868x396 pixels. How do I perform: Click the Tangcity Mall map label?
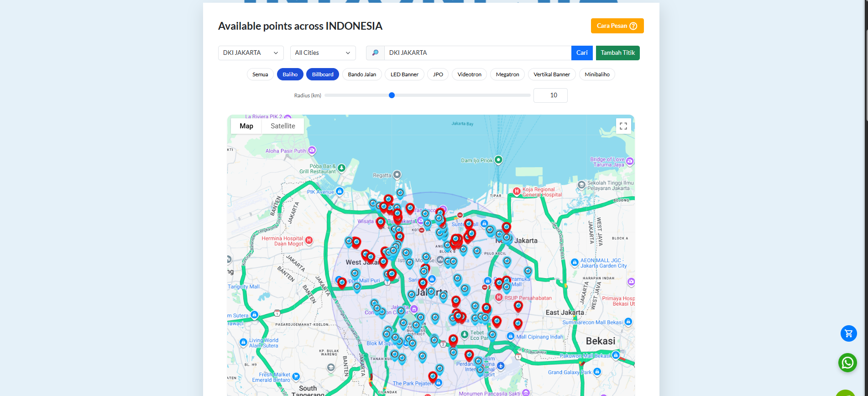click(244, 287)
